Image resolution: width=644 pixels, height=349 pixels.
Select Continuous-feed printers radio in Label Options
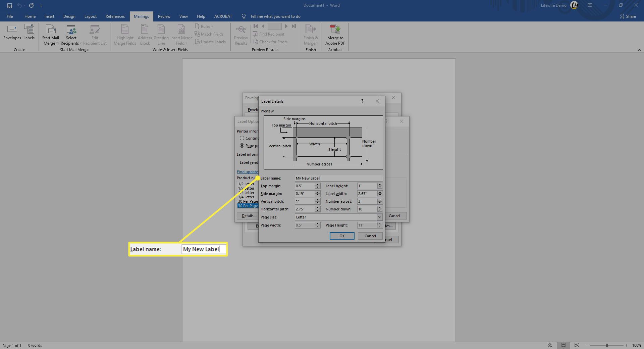[242, 138]
